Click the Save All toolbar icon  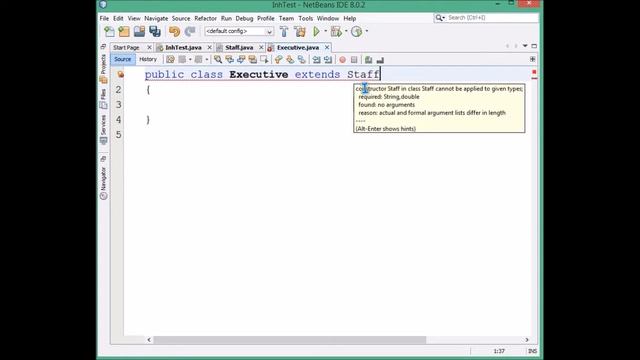pos(155,31)
